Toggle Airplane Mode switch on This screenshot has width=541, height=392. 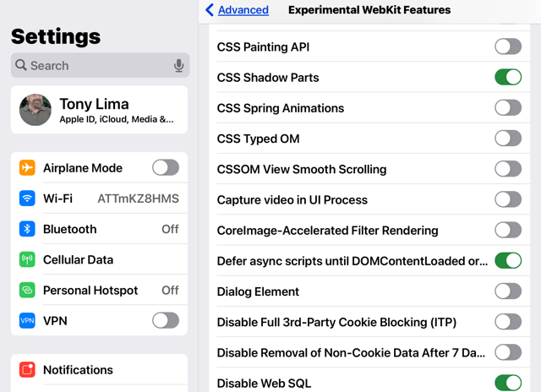[x=166, y=168]
